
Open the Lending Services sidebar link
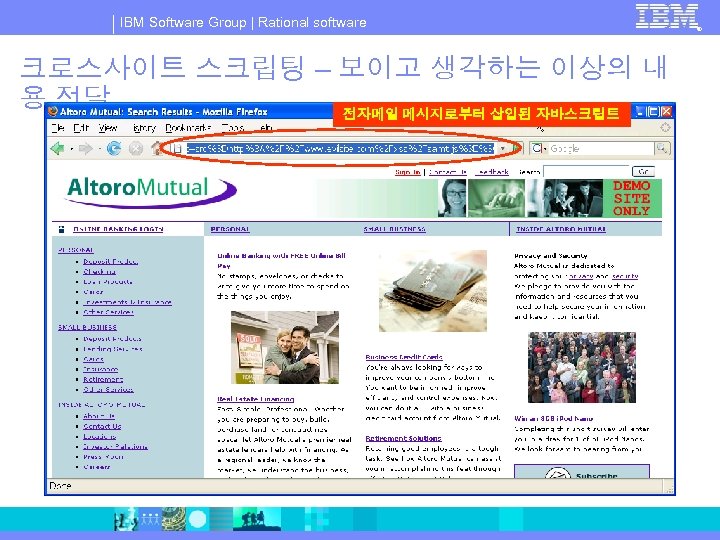click(112, 349)
